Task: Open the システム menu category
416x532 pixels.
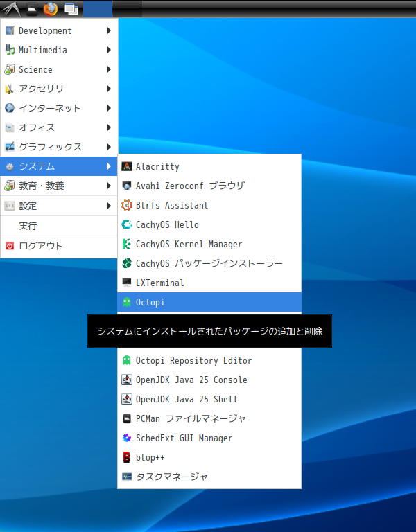Action: coord(59,166)
